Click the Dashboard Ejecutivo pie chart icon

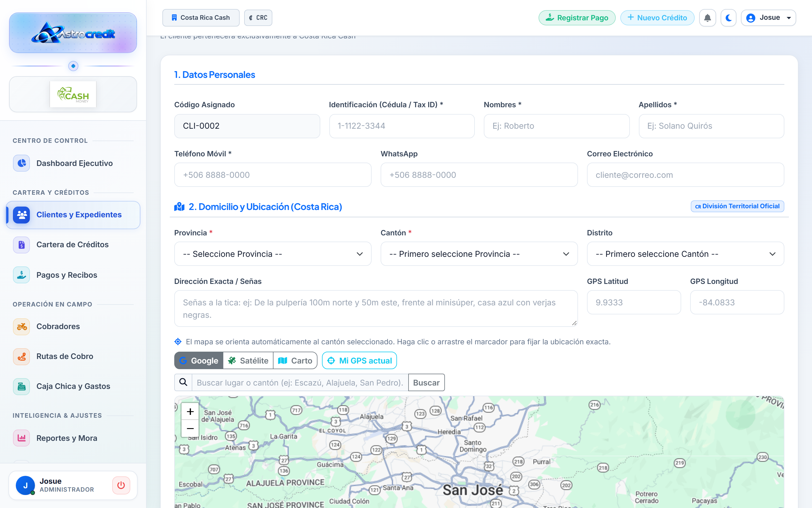(x=21, y=163)
